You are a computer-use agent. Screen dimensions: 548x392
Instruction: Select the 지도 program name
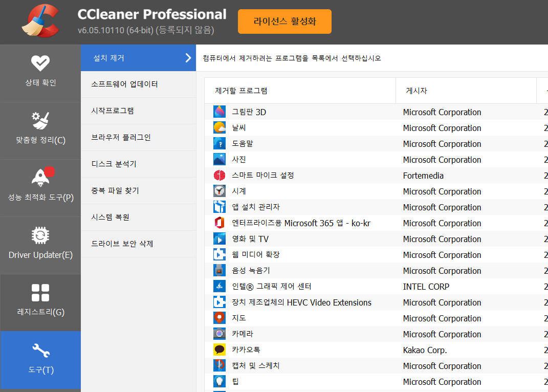239,318
